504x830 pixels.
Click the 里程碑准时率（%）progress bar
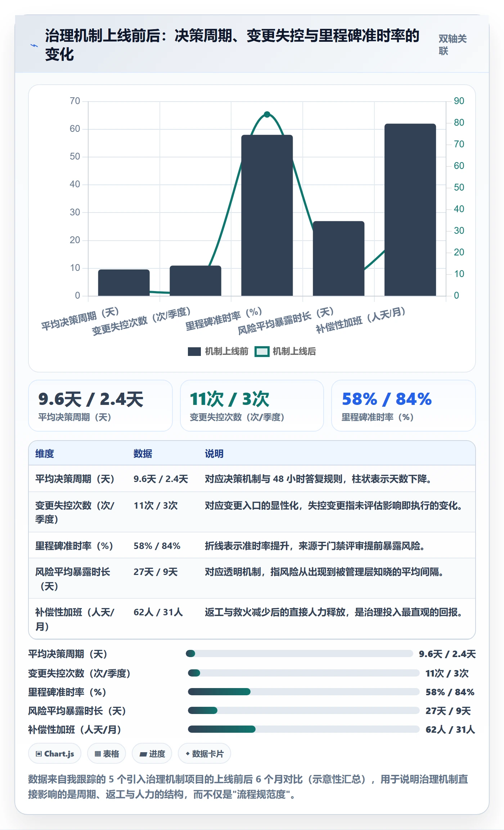point(304,692)
